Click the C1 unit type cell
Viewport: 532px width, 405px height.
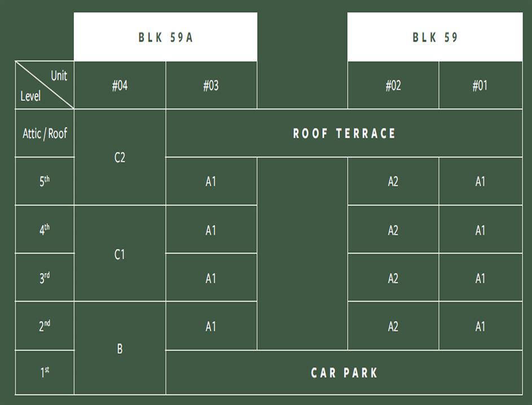point(120,254)
